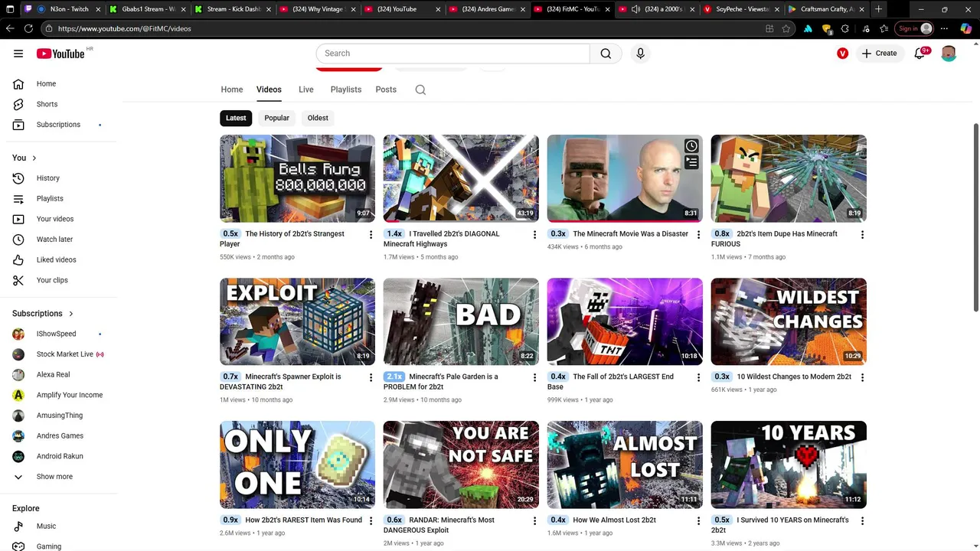
Task: Open the account avatar menu
Action: pyautogui.click(x=949, y=54)
